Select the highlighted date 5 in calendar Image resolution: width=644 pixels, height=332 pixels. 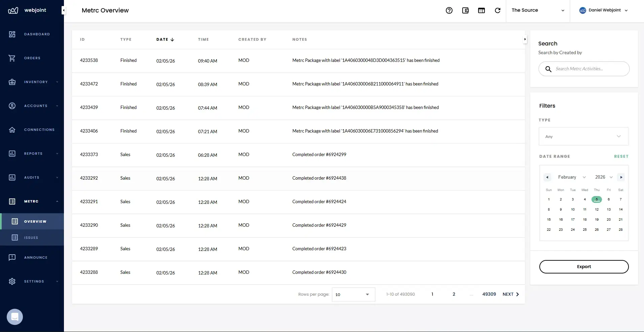(597, 199)
